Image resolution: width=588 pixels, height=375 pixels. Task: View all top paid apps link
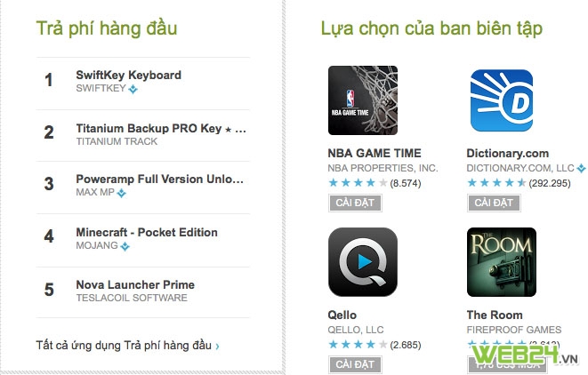tap(127, 346)
